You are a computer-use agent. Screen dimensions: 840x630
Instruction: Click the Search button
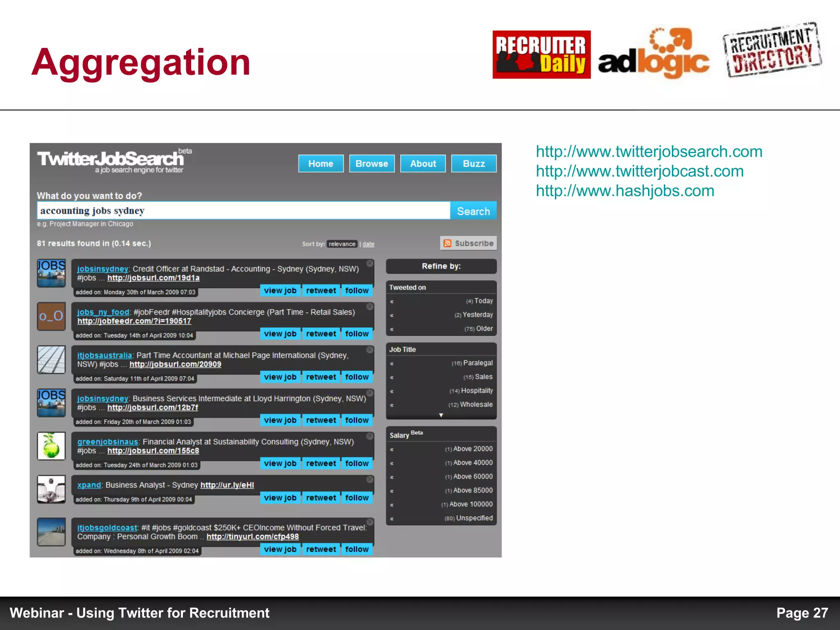click(473, 211)
